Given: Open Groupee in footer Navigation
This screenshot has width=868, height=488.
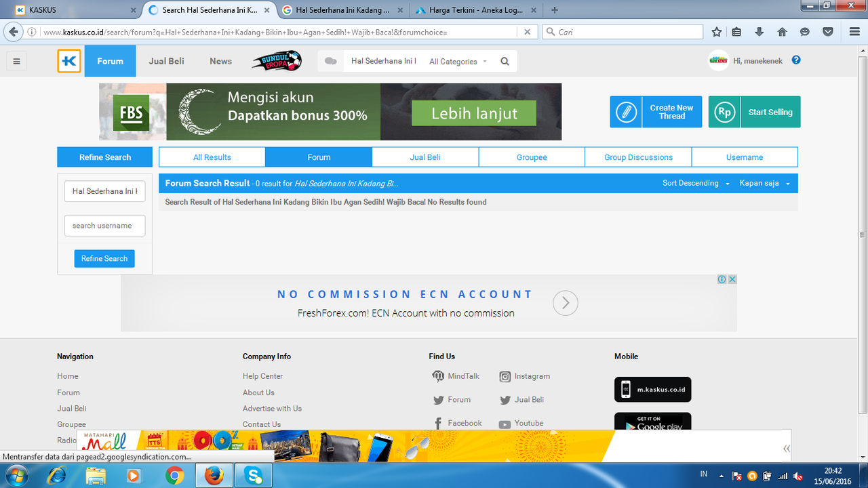Looking at the screenshot, I should (x=71, y=424).
